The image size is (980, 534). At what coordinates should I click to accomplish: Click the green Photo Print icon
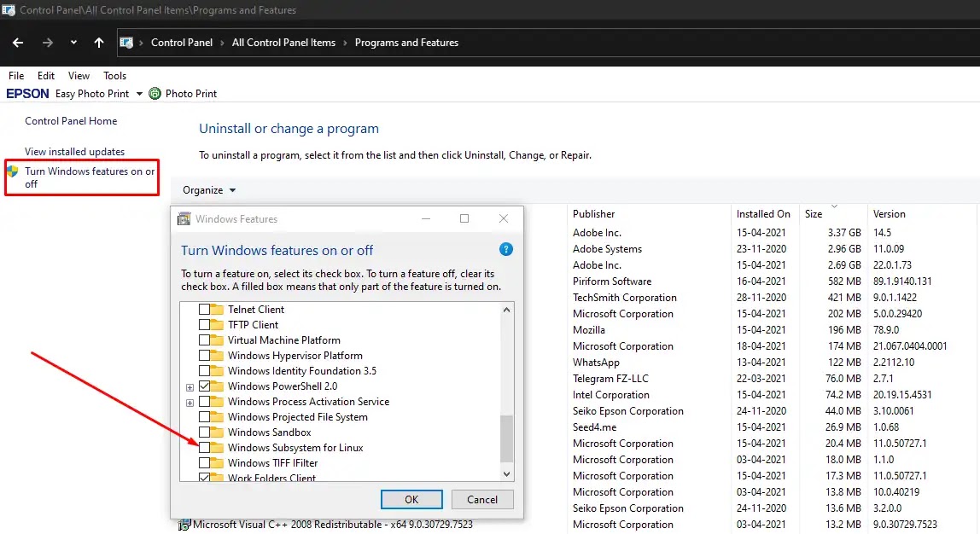click(x=155, y=94)
